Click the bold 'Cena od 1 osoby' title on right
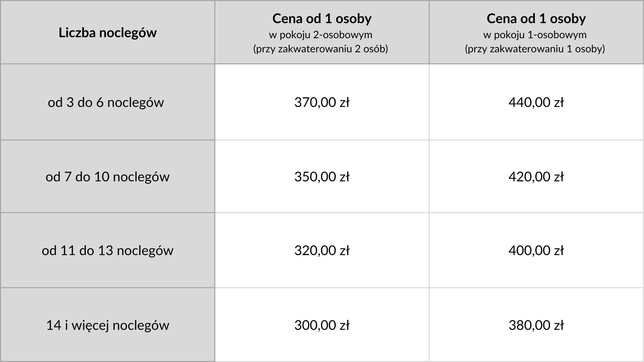 (x=536, y=18)
